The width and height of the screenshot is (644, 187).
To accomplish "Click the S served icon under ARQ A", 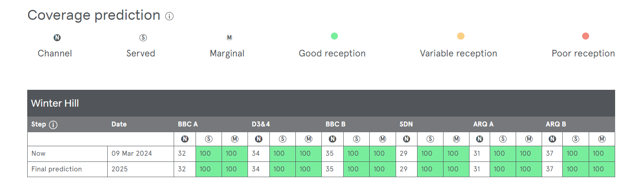I will [503, 139].
